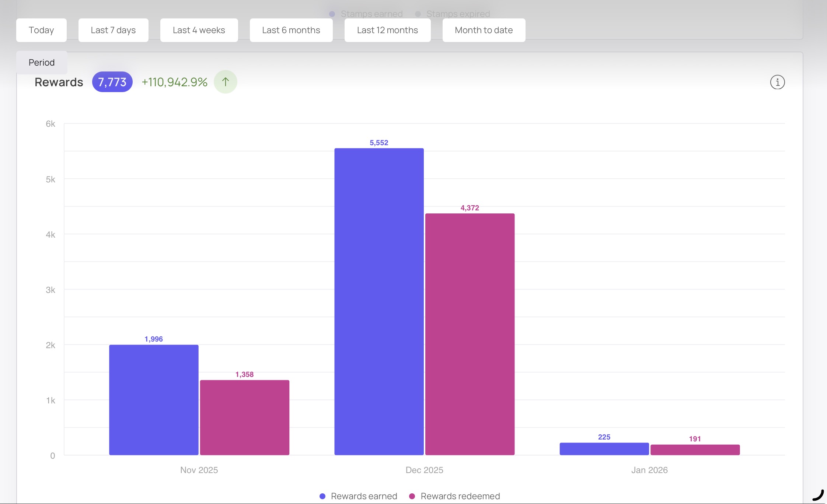Click the 7,773 rewards total badge

click(x=112, y=82)
